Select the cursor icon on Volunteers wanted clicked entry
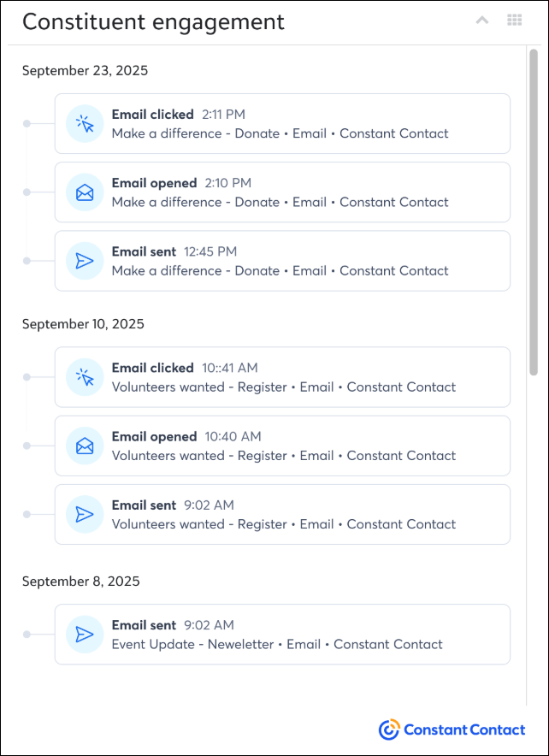 85,377
